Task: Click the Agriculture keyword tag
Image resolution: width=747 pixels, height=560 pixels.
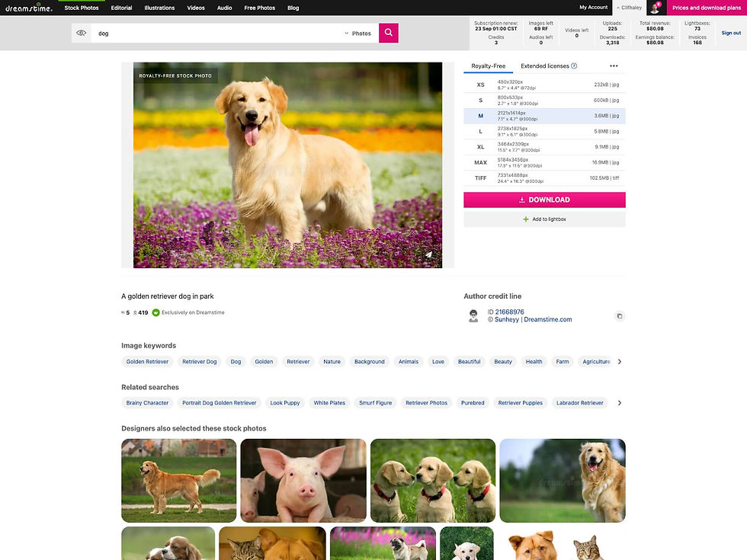Action: pos(596,361)
